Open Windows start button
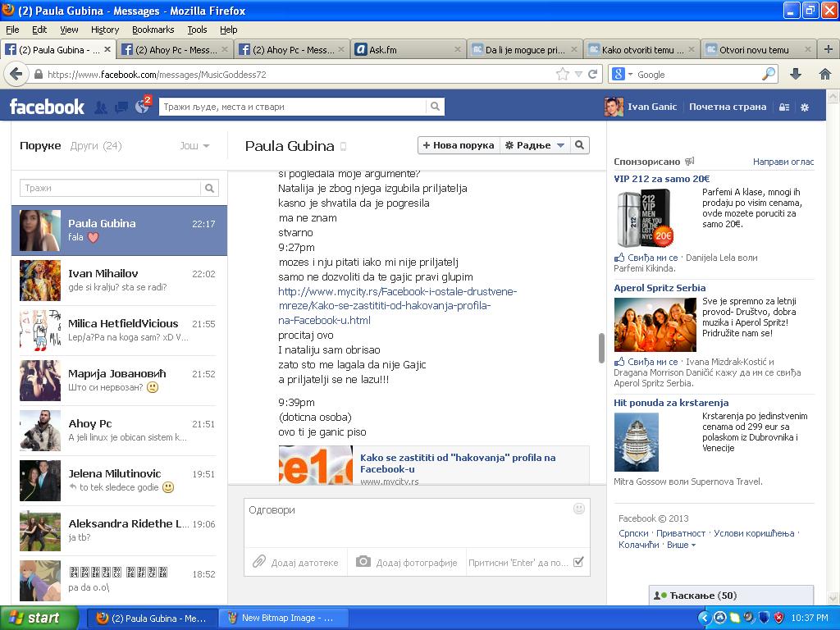 point(39,618)
